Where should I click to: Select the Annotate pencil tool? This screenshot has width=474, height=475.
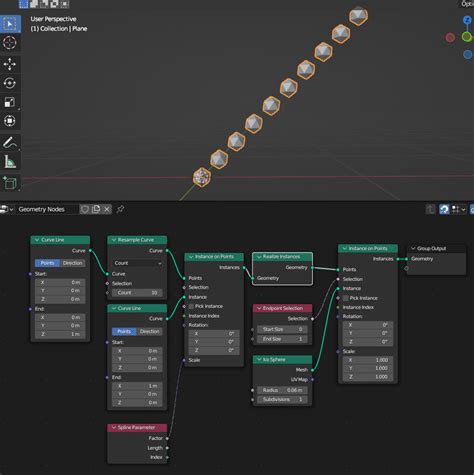click(10, 143)
